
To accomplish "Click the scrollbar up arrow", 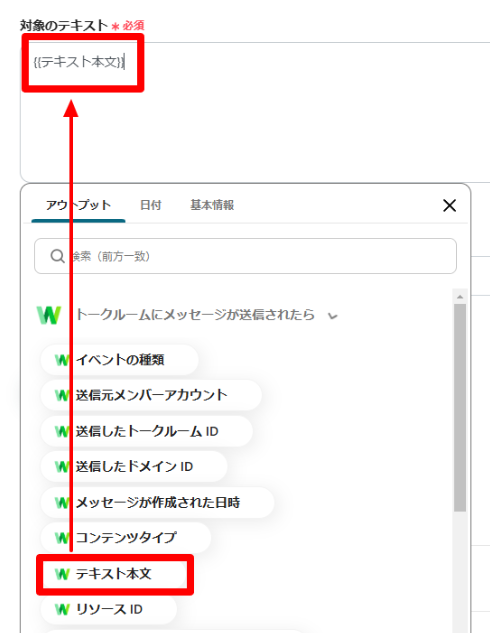I will pos(460,297).
